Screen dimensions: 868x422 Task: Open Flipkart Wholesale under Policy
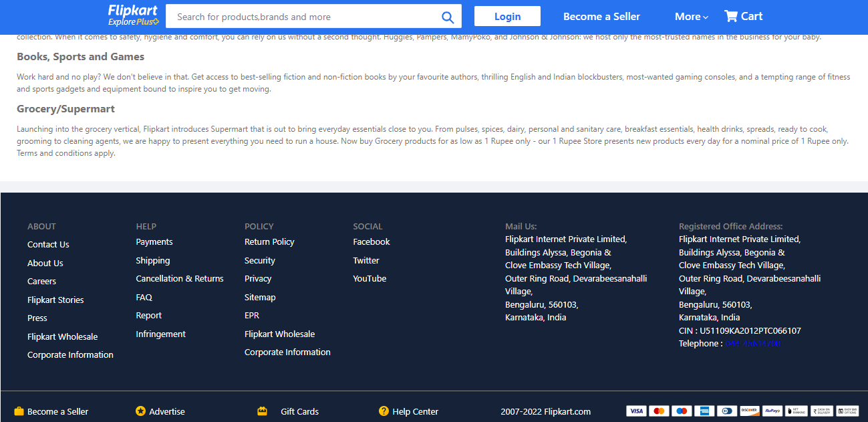[279, 334]
